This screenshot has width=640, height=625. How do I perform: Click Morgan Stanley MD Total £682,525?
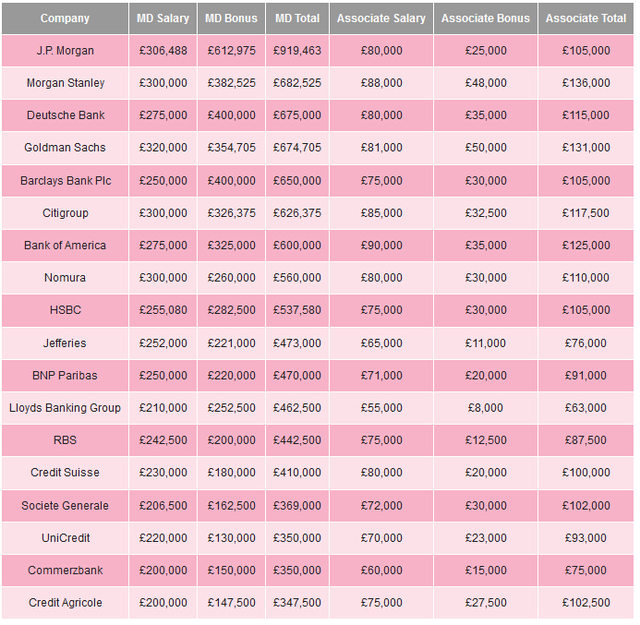coord(297,83)
